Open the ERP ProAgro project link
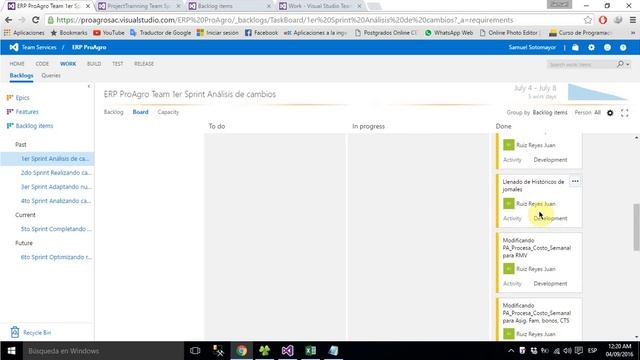This screenshot has height=360, width=640. [x=89, y=47]
